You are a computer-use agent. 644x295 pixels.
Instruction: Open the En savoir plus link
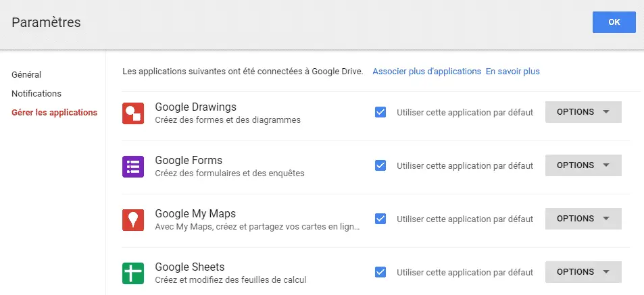(x=513, y=72)
